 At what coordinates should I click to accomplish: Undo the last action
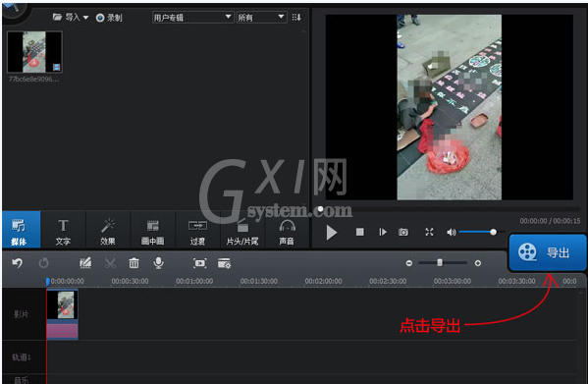coord(18,263)
